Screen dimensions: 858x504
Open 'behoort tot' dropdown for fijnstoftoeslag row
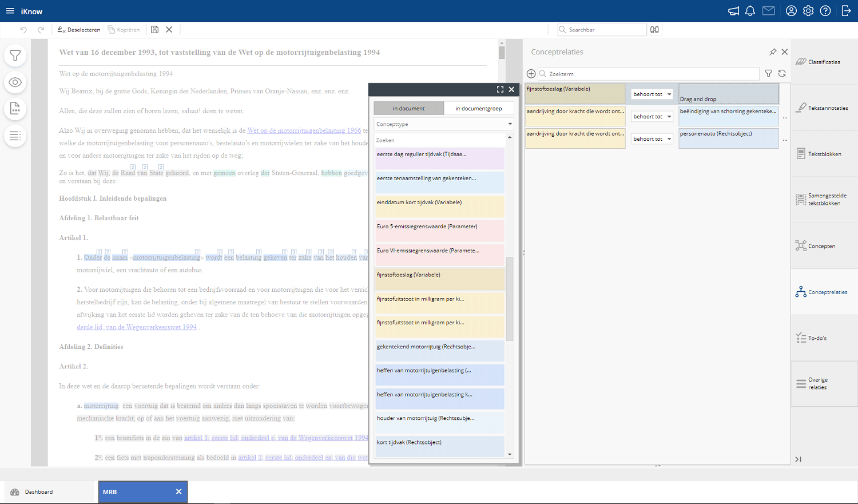coord(652,94)
